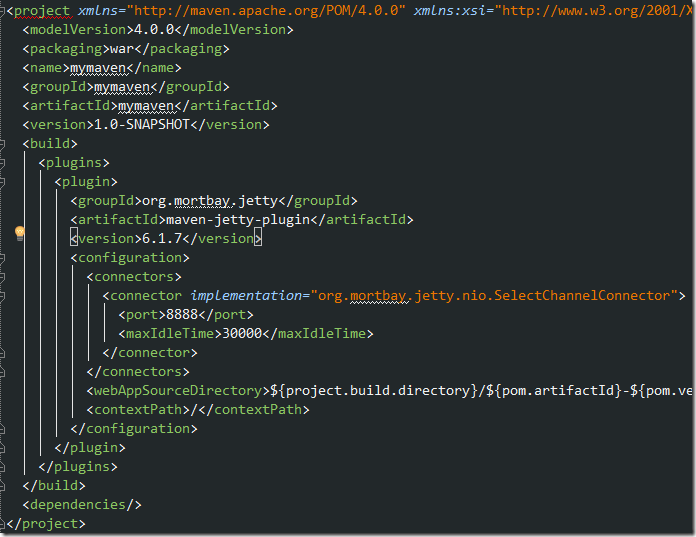
Task: Click the lightbulb quick-fix icon in the gutter
Action: coord(20,233)
